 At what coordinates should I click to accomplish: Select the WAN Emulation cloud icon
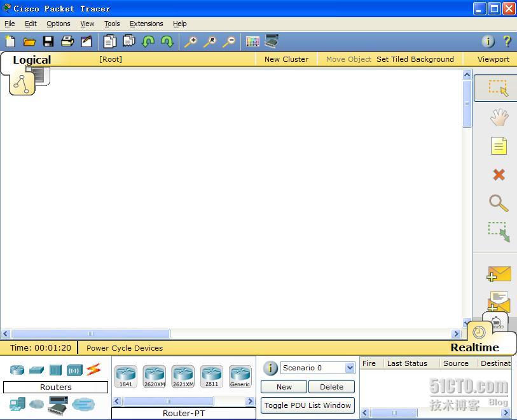tap(37, 404)
